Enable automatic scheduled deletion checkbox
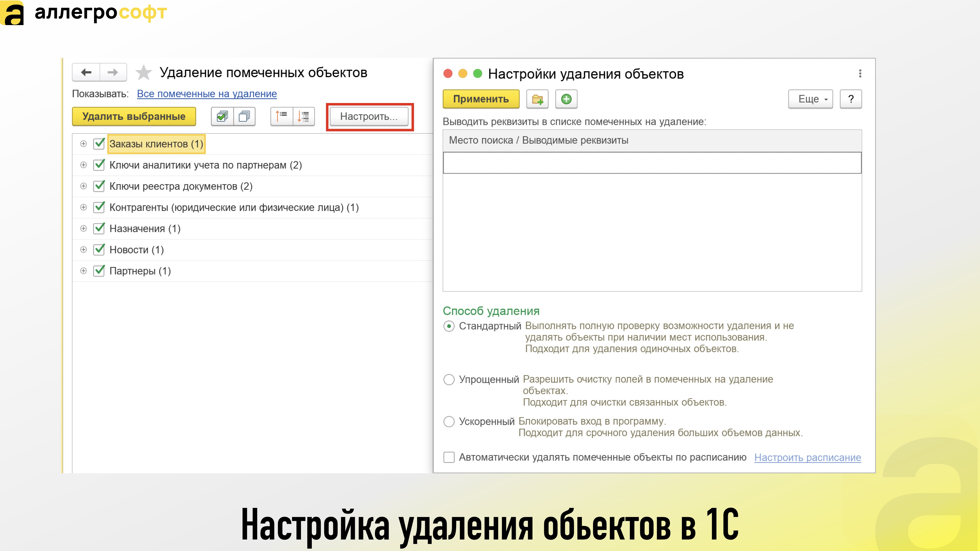980x551 pixels. (449, 457)
